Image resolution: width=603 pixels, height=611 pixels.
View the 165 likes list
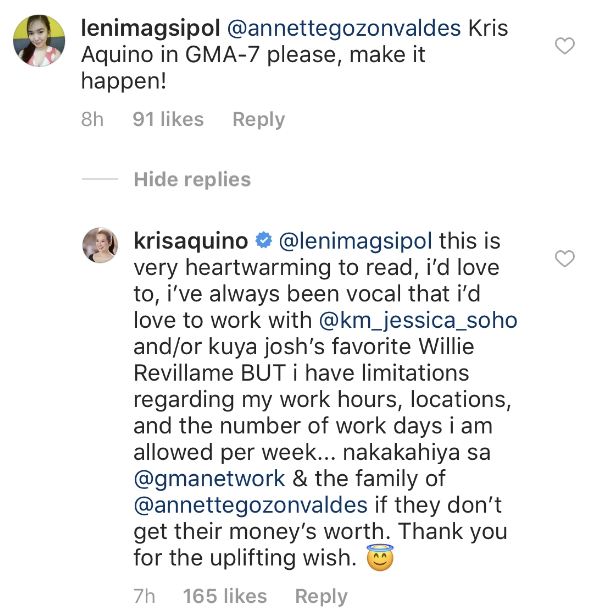click(x=225, y=596)
